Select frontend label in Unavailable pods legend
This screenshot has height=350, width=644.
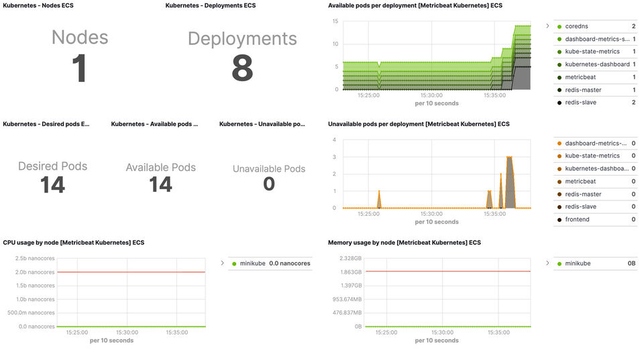pyautogui.click(x=577, y=219)
